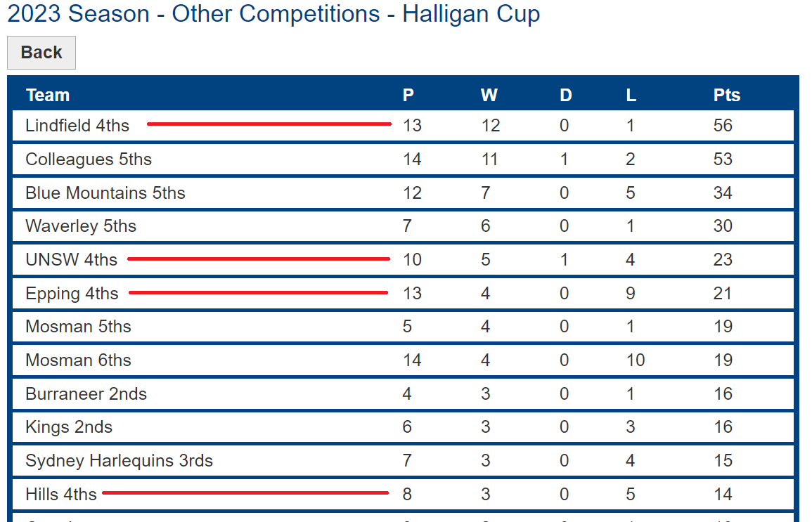Select the Burraneer 2nds row

(x=86, y=394)
